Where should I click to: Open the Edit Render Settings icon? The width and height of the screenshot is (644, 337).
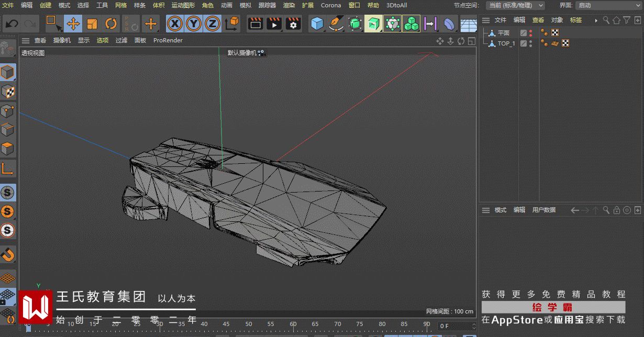click(x=293, y=24)
